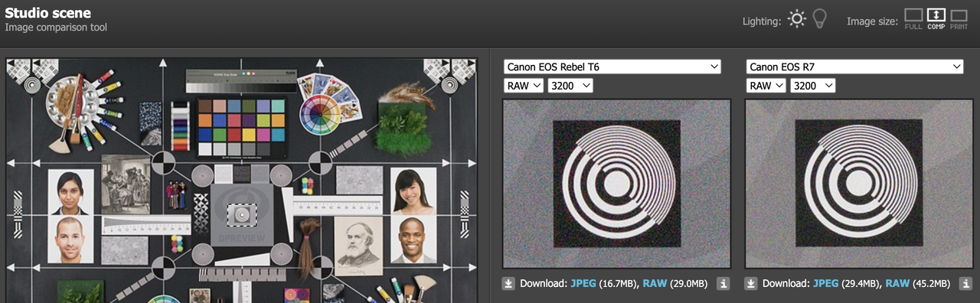Click the EOS R7 comparison crop image
The width and height of the screenshot is (980, 303).
click(x=859, y=184)
